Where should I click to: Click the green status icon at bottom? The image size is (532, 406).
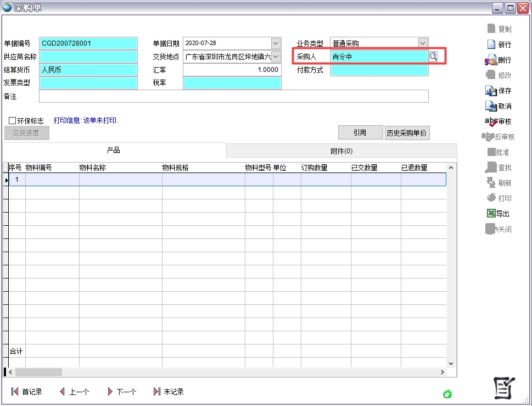[x=447, y=393]
